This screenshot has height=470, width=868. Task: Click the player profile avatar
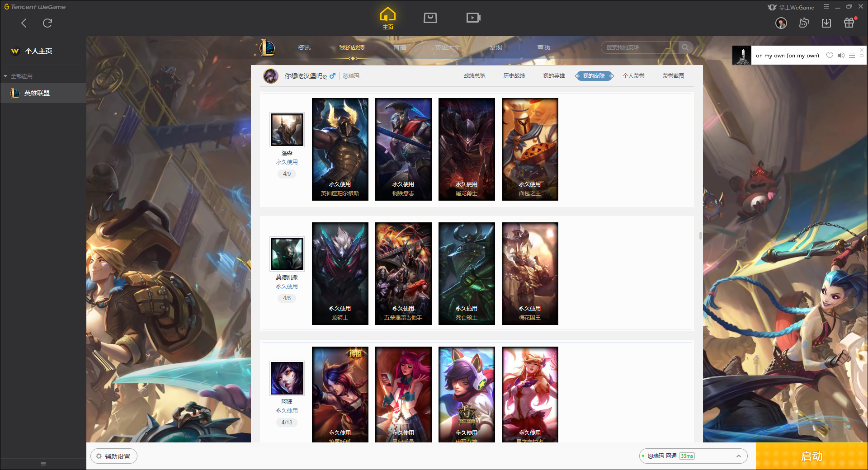pyautogui.click(x=271, y=76)
